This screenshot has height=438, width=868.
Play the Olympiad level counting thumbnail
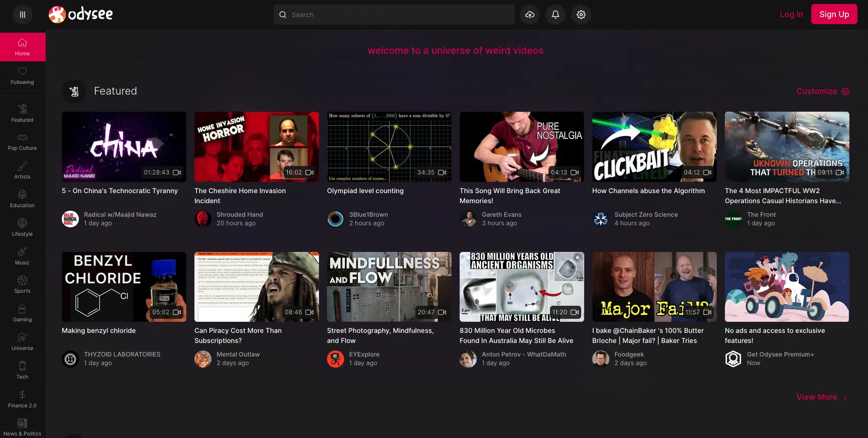pyautogui.click(x=389, y=146)
